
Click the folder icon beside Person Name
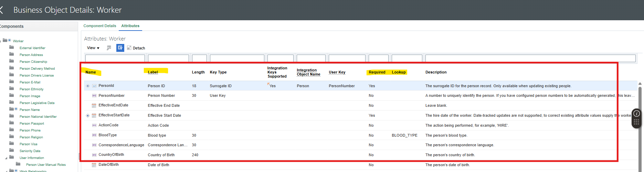(12, 109)
